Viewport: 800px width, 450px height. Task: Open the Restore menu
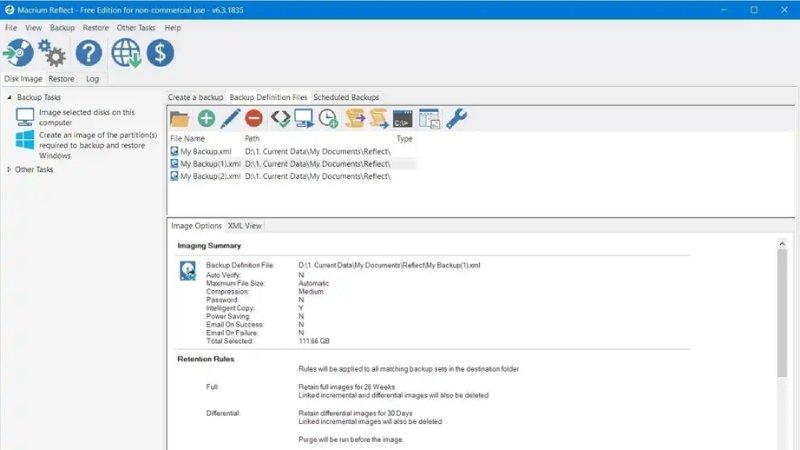[96, 28]
